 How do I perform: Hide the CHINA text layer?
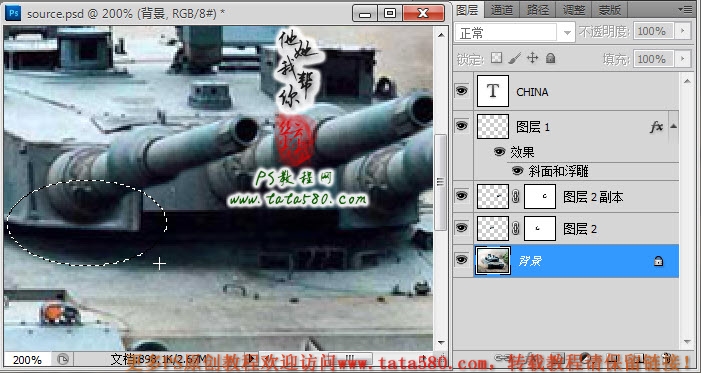coord(461,91)
